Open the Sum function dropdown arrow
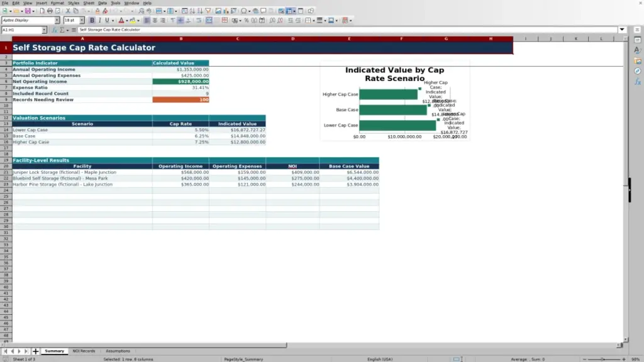 coord(67,30)
